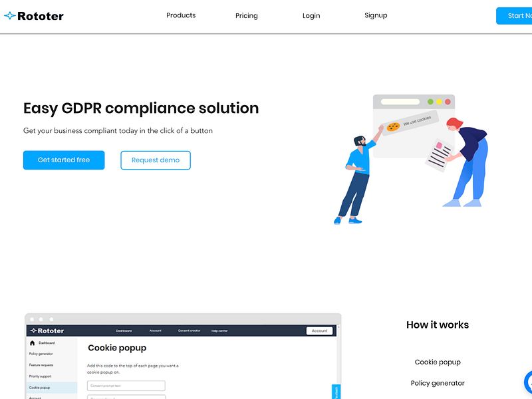532x399 pixels.
Task: Click the 'Cookie popup' heading in the preview
Action: (117, 348)
